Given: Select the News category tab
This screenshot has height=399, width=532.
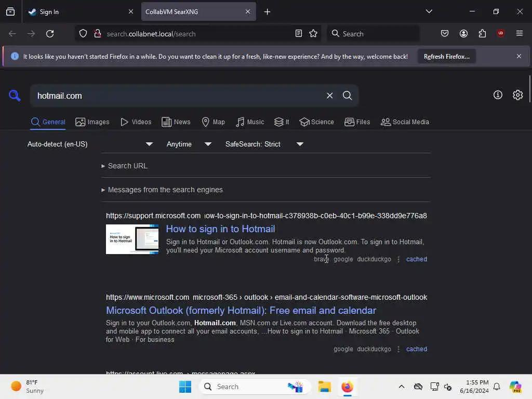Looking at the screenshot, I should click(176, 122).
